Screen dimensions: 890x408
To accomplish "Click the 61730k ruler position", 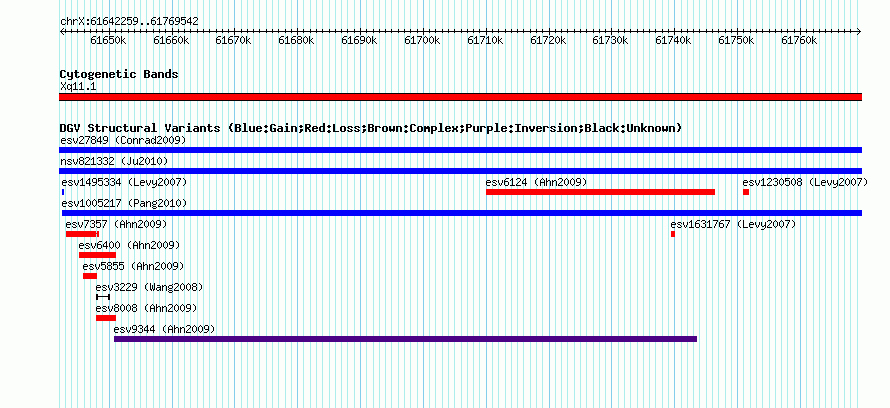I will click(x=611, y=40).
